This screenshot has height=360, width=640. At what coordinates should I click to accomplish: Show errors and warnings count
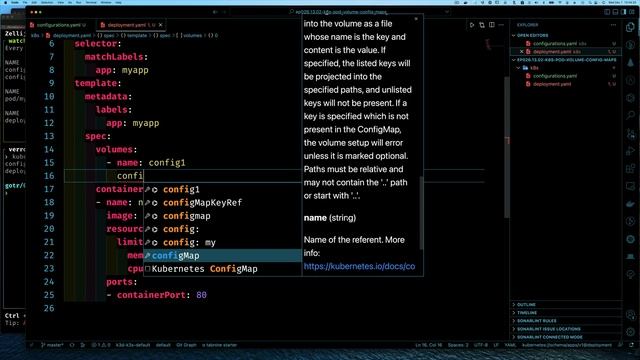[x=101, y=345]
